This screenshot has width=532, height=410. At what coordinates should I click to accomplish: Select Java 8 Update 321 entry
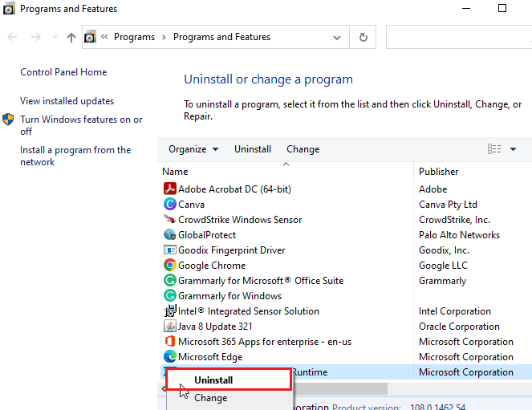point(215,327)
